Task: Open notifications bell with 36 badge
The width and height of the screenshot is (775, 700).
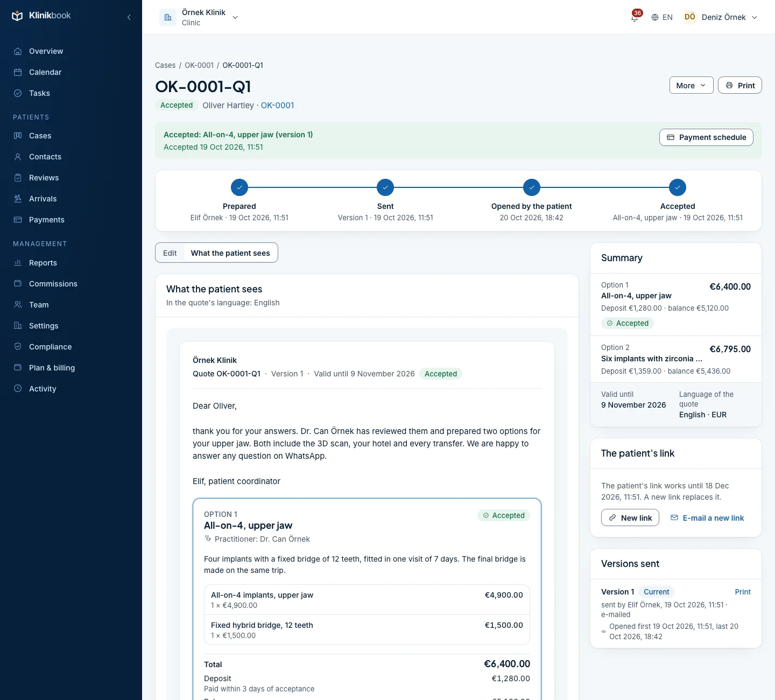Action: coord(635,16)
